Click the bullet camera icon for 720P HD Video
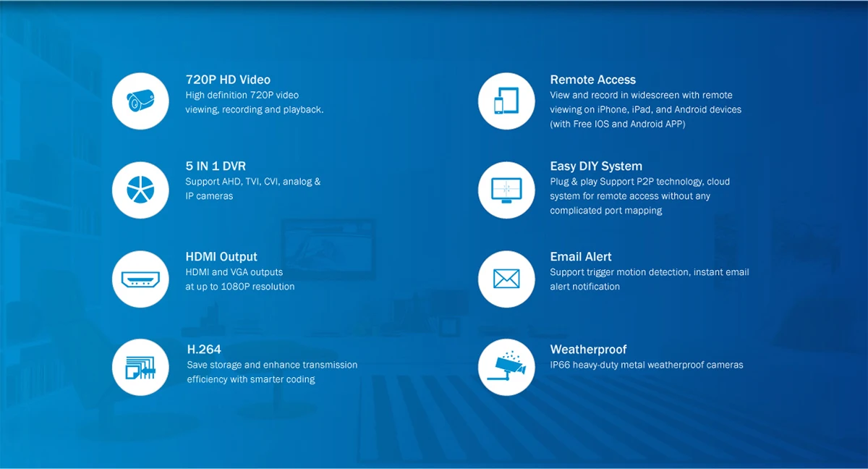 point(140,101)
